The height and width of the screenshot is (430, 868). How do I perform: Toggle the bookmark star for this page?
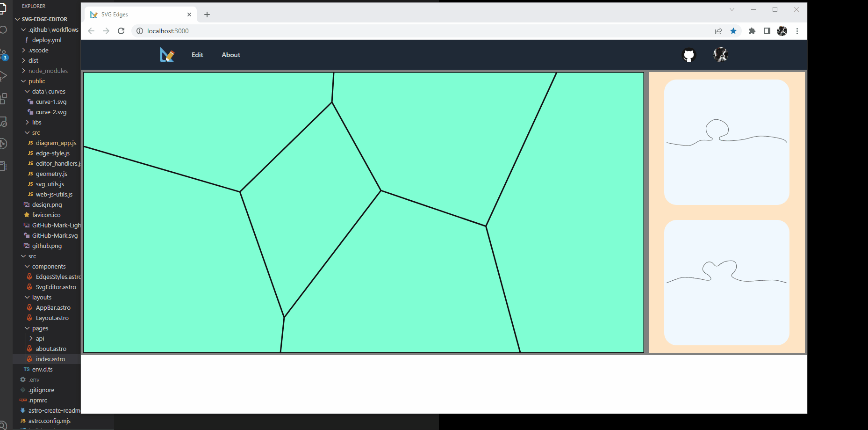pyautogui.click(x=733, y=31)
